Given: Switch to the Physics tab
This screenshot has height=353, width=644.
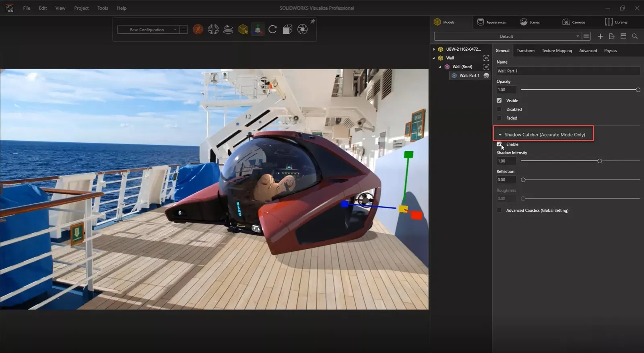Looking at the screenshot, I should pyautogui.click(x=611, y=51).
